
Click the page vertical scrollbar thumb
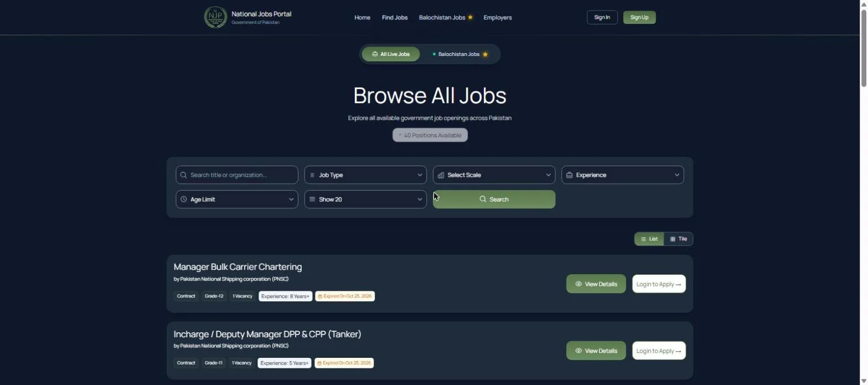864,47
